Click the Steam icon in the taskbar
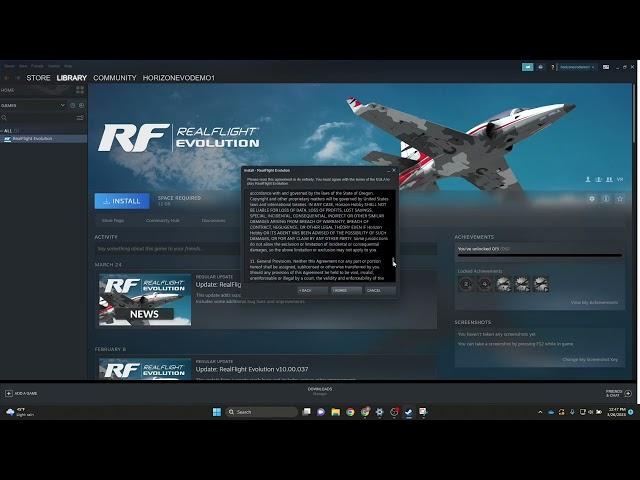The width and height of the screenshot is (640, 480). click(408, 412)
